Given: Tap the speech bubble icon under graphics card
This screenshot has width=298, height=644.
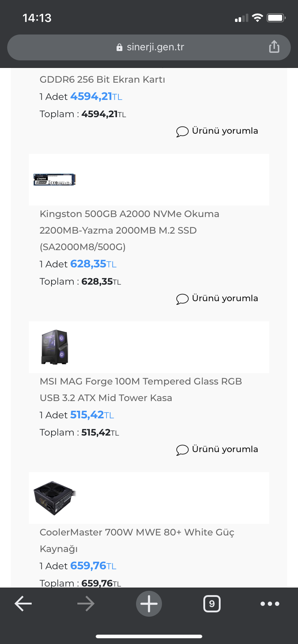Looking at the screenshot, I should (x=182, y=132).
